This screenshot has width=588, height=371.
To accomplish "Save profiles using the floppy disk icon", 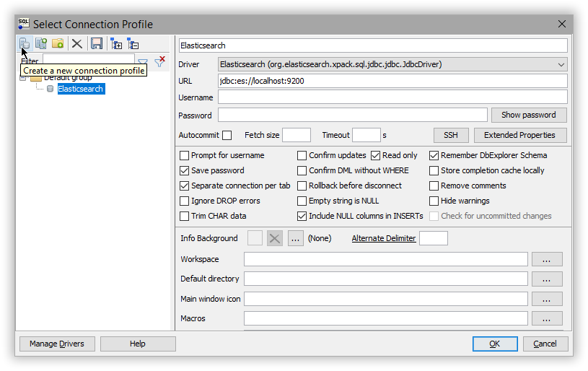I will pos(96,43).
